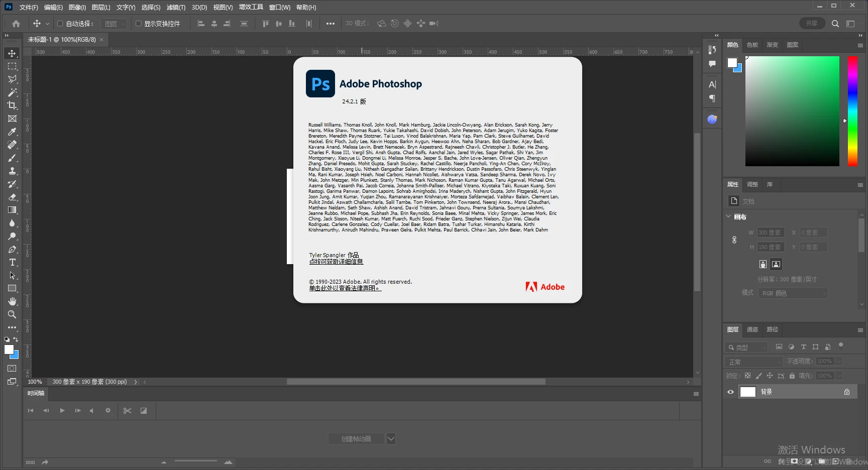Image resolution: width=868 pixels, height=470 pixels.
Task: Toggle the layer filter on/off switch
Action: click(841, 346)
